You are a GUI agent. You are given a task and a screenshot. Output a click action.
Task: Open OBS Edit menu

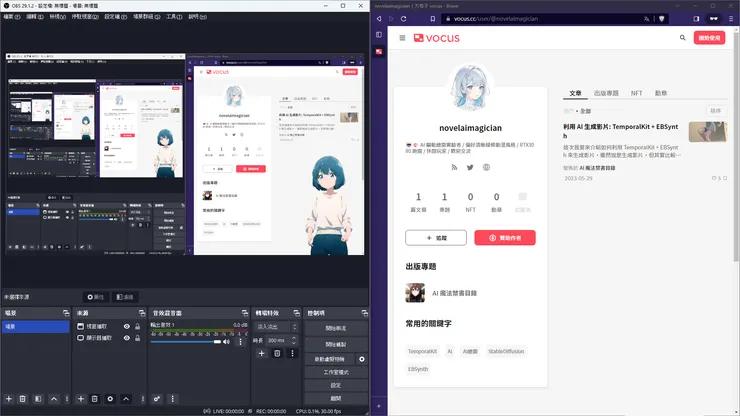[34, 17]
